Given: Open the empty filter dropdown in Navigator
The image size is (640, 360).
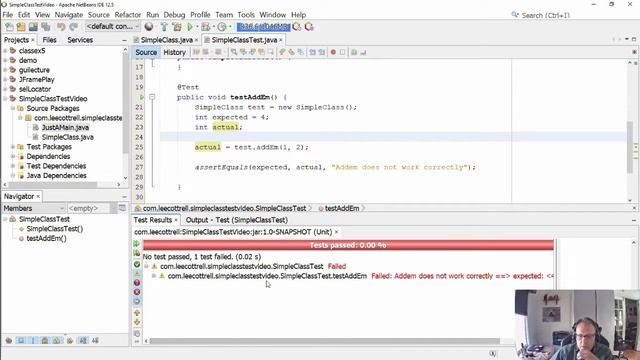Looking at the screenshot, I should (92, 208).
